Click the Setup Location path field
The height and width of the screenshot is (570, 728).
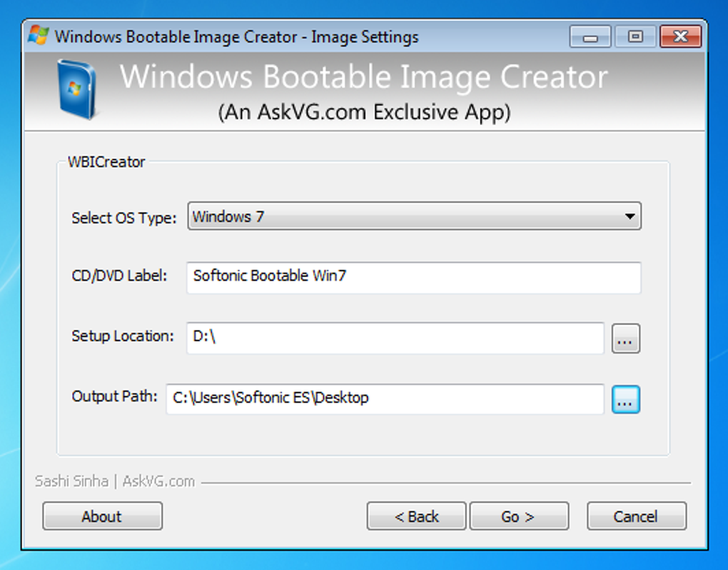395,338
